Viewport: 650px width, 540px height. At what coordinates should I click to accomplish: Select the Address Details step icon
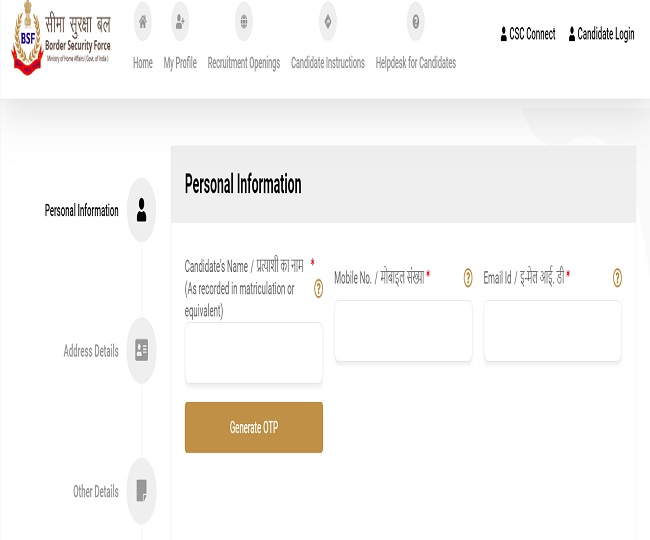(141, 350)
